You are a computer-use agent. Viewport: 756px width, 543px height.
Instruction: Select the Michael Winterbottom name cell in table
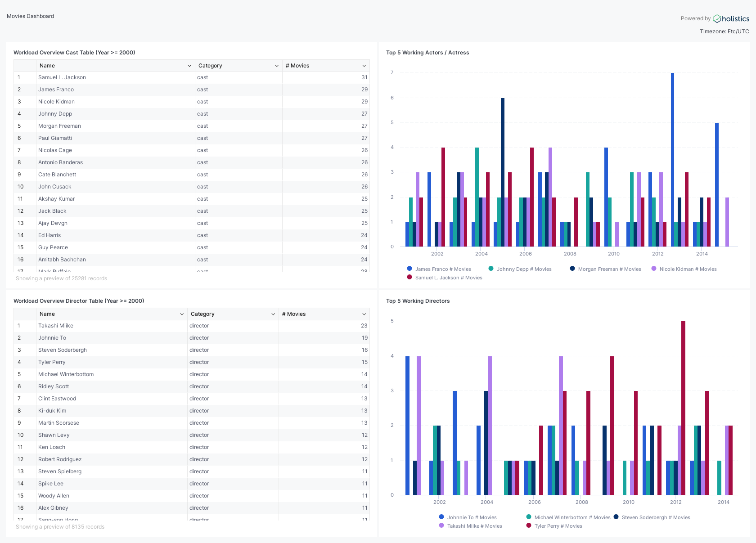click(x=112, y=374)
